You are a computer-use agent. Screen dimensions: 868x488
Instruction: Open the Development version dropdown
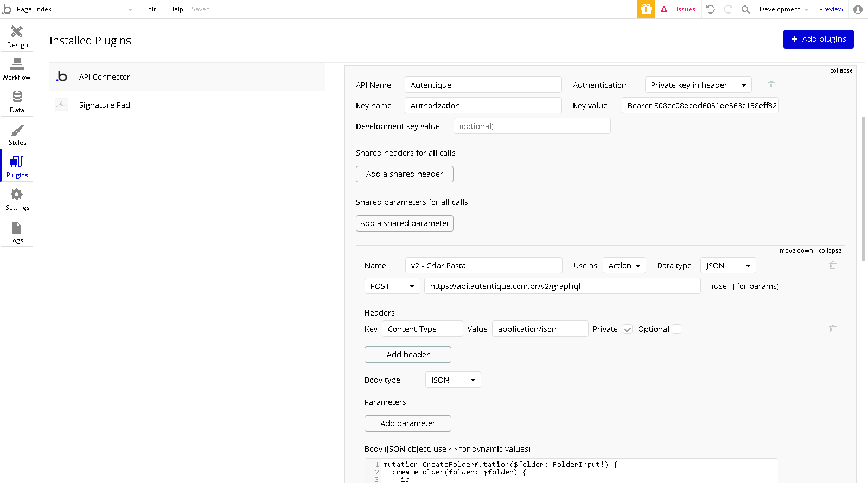point(784,9)
